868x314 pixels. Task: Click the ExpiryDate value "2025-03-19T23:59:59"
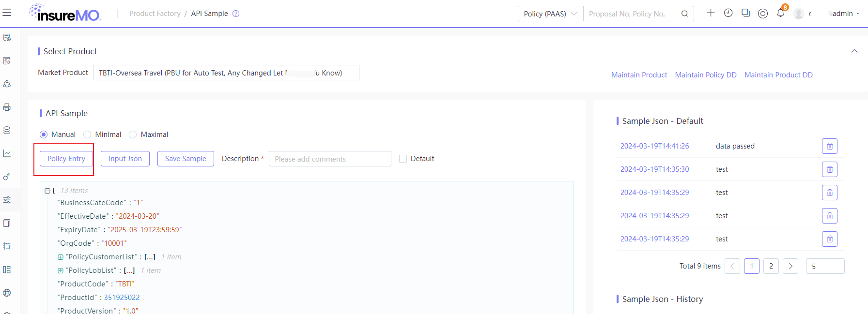(x=145, y=230)
